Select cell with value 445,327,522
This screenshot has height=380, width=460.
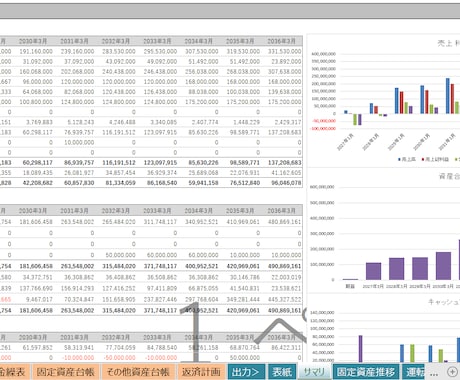[284, 299]
